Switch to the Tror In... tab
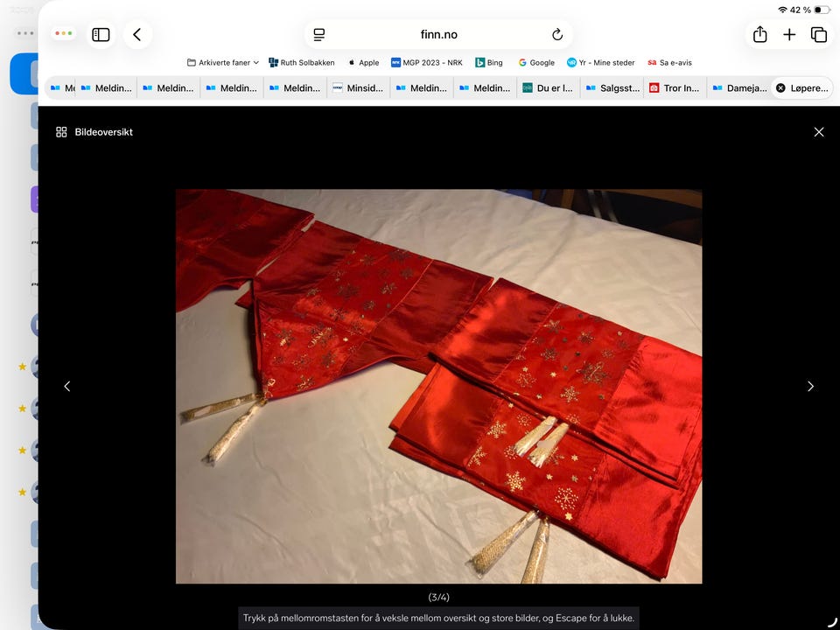The image size is (840, 630). (675, 87)
